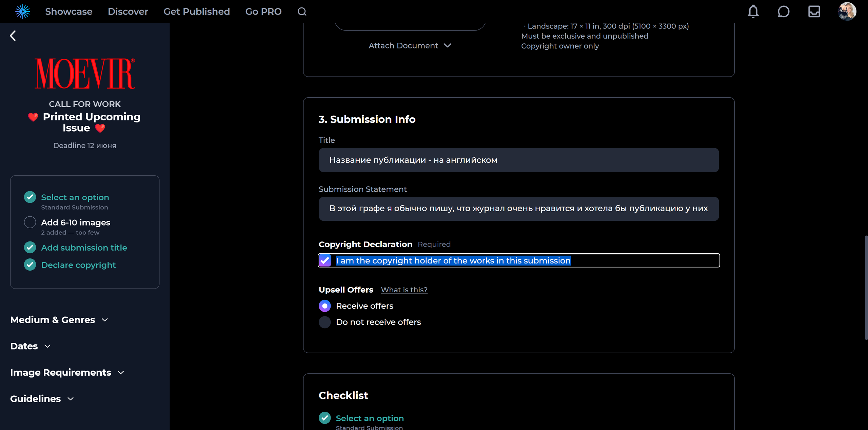Click the MOEVIR magazine logo

85,74
